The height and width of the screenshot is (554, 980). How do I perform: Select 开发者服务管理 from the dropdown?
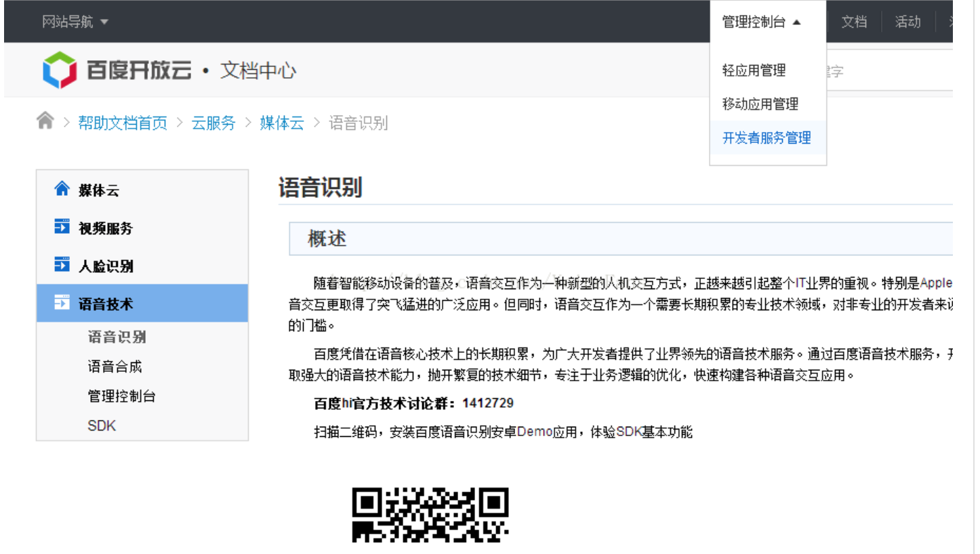(x=767, y=138)
